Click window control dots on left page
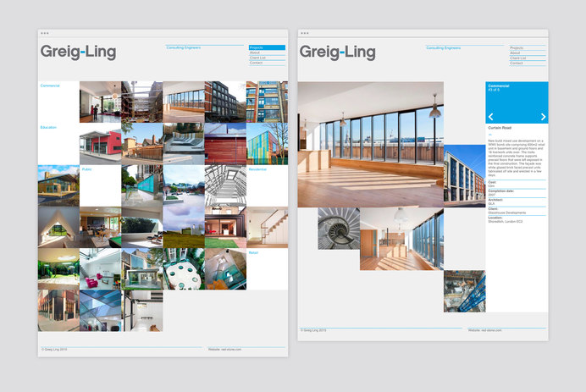This screenshot has width=586, height=392. tap(45, 33)
